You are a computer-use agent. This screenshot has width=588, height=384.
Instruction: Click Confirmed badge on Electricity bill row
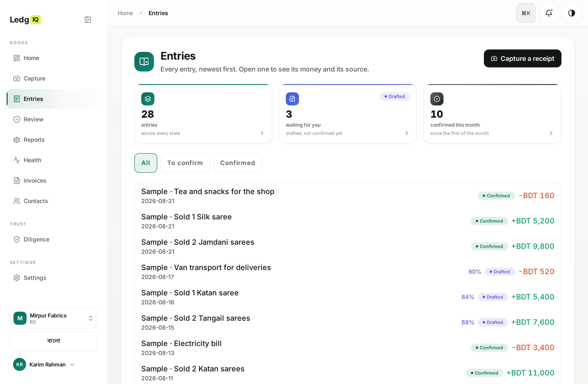click(x=489, y=348)
